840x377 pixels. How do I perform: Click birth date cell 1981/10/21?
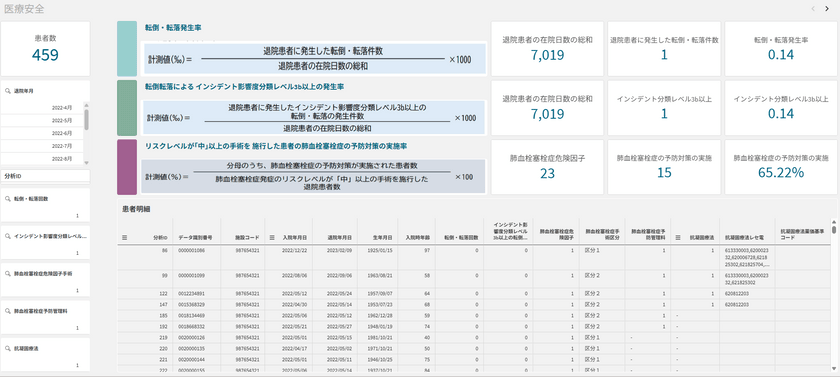coord(380,337)
